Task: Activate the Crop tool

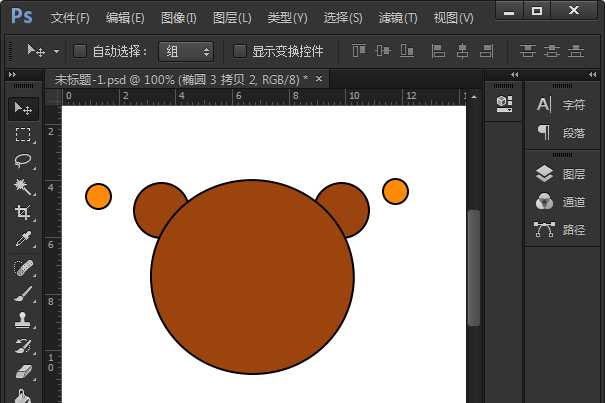Action: 22,213
